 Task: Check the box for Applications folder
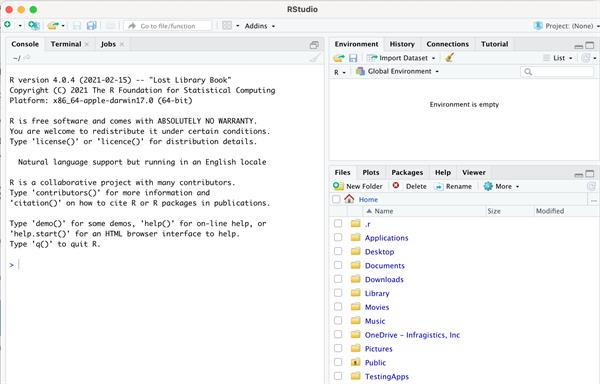pyautogui.click(x=338, y=237)
